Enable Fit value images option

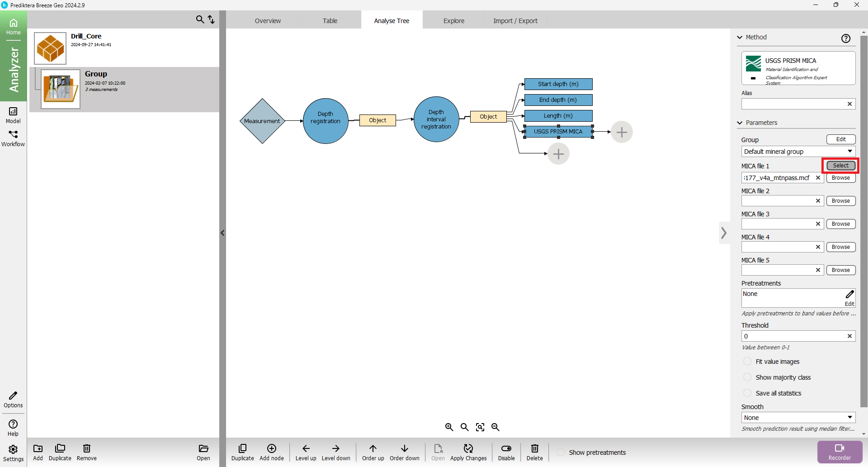pos(747,362)
